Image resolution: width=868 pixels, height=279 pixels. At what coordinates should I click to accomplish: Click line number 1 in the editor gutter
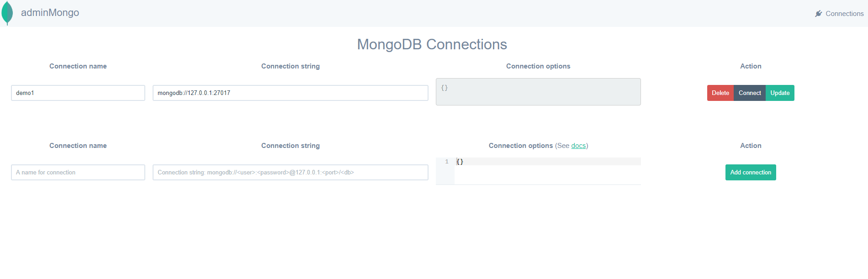coord(446,162)
